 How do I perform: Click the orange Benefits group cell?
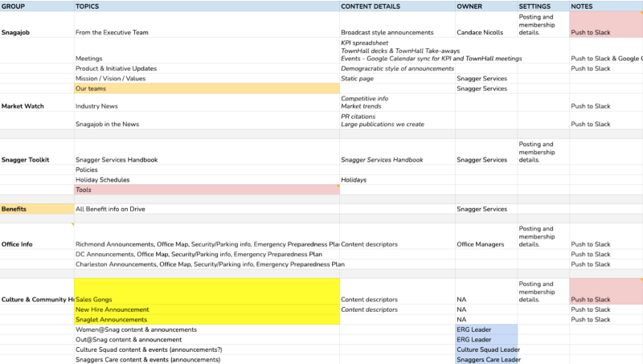(x=37, y=209)
